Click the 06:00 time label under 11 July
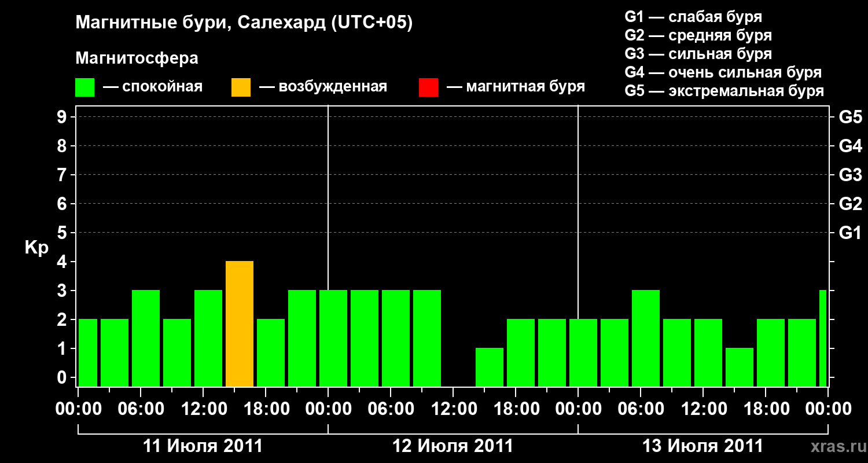 pyautogui.click(x=140, y=409)
